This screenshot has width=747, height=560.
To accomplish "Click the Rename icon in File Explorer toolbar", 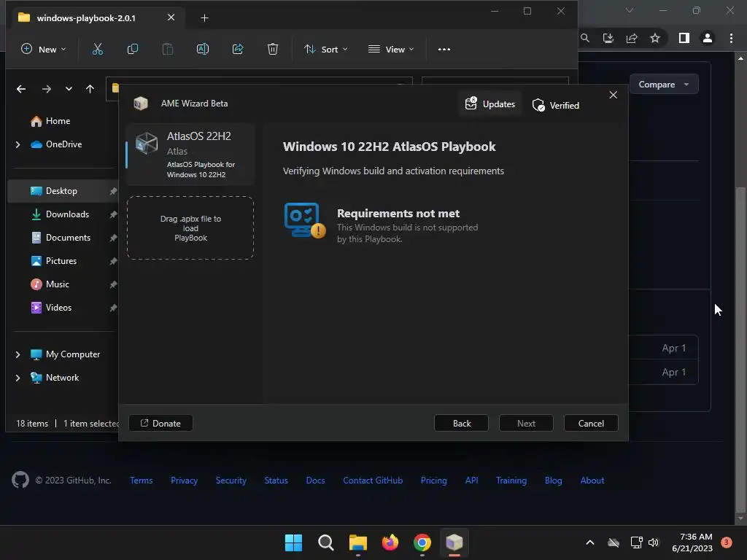I will [x=203, y=49].
